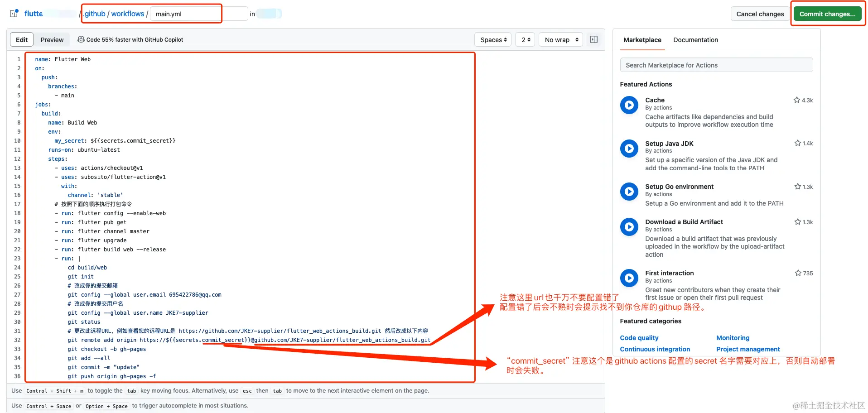Click code line 'my_secret' env entry
This screenshot has height=413, width=868.
pos(115,141)
